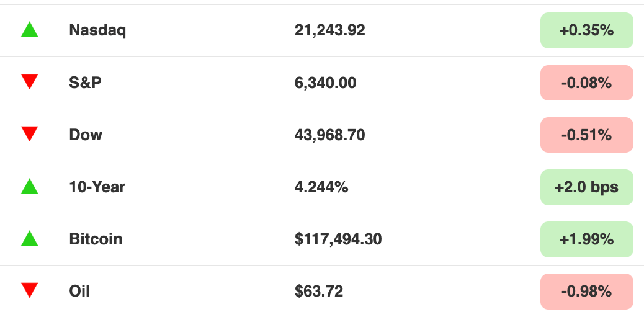Click the green up arrow beside Nasdaq
644x317 pixels.
(x=30, y=30)
